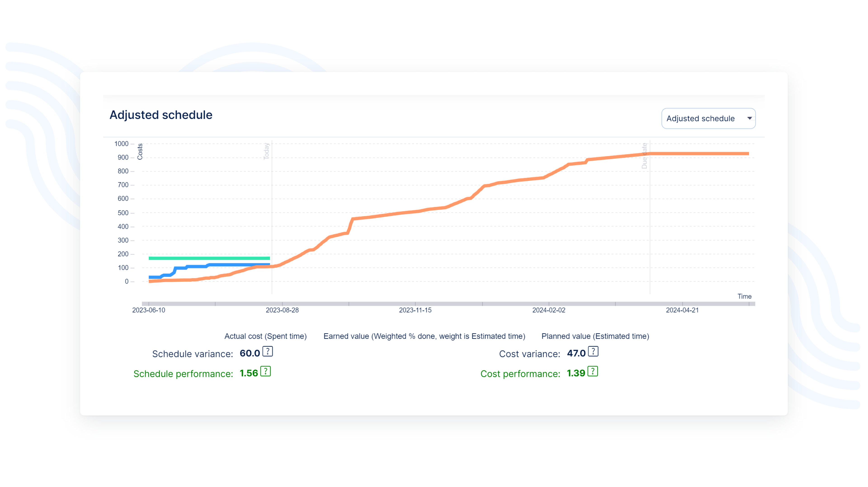Click the green earned value line

click(209, 258)
